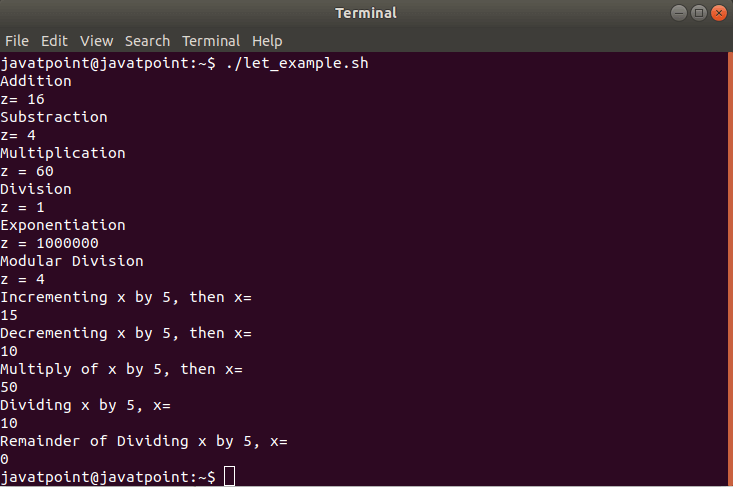
Task: Close the Terminal window
Action: coord(717,13)
